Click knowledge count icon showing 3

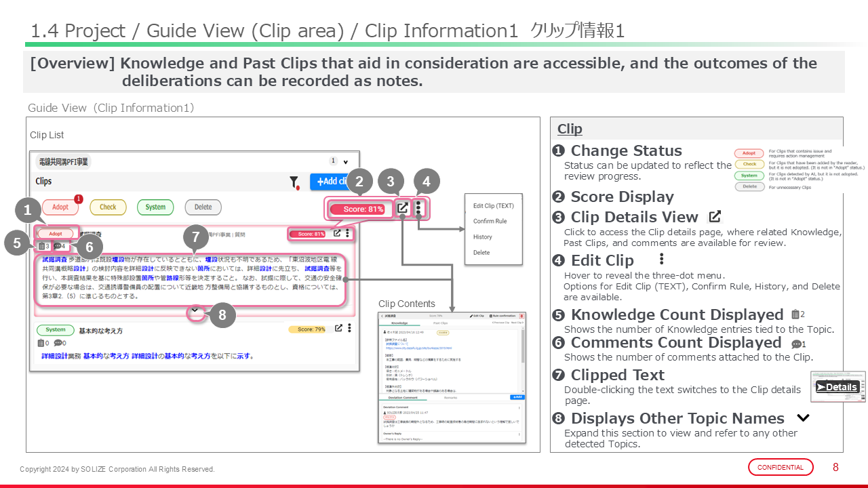(x=42, y=246)
